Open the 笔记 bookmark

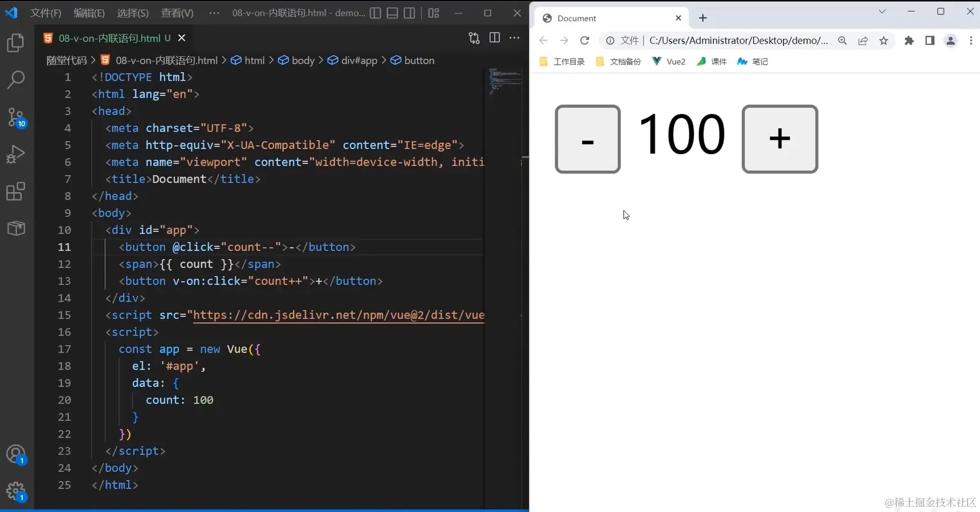coord(753,61)
